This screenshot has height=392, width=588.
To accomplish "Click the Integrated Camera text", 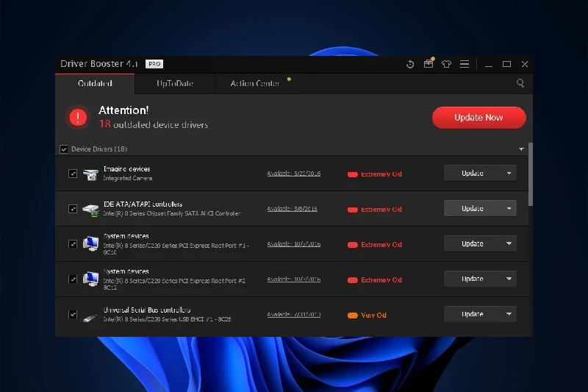I will [127, 178].
